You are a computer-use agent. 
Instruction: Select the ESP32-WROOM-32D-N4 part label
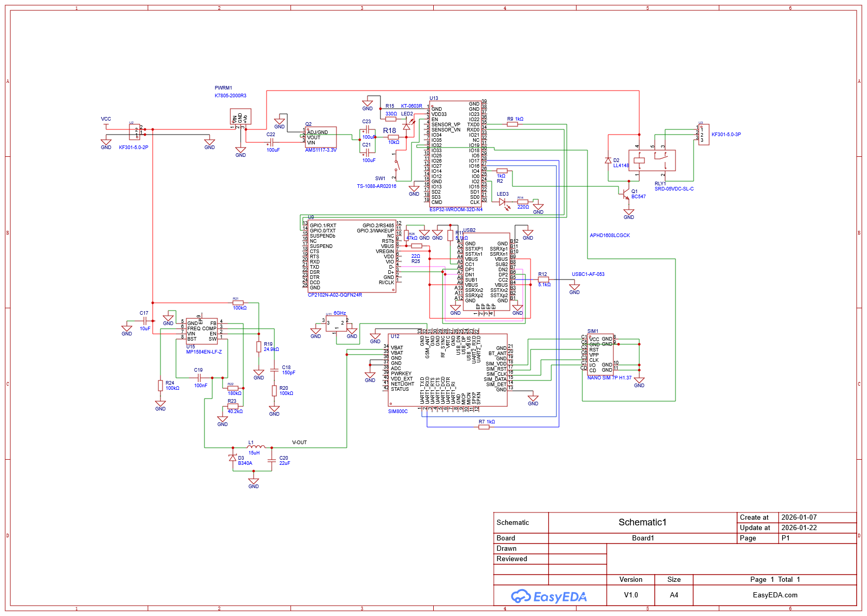(455, 210)
